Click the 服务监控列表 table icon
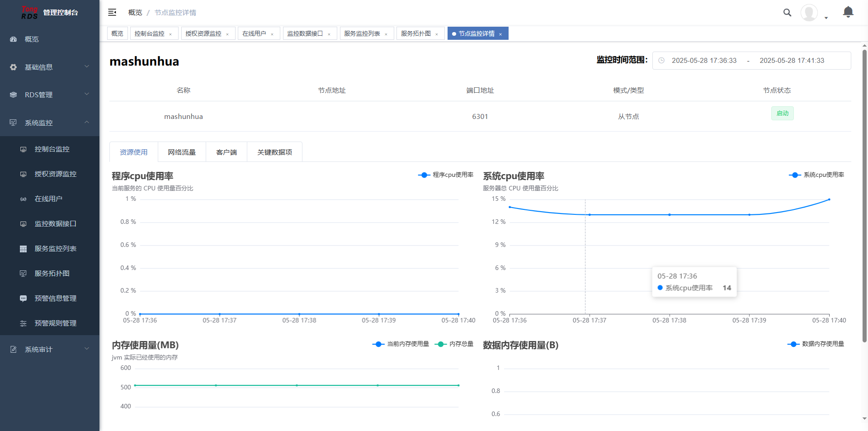Viewport: 868px width, 431px height. 24,249
